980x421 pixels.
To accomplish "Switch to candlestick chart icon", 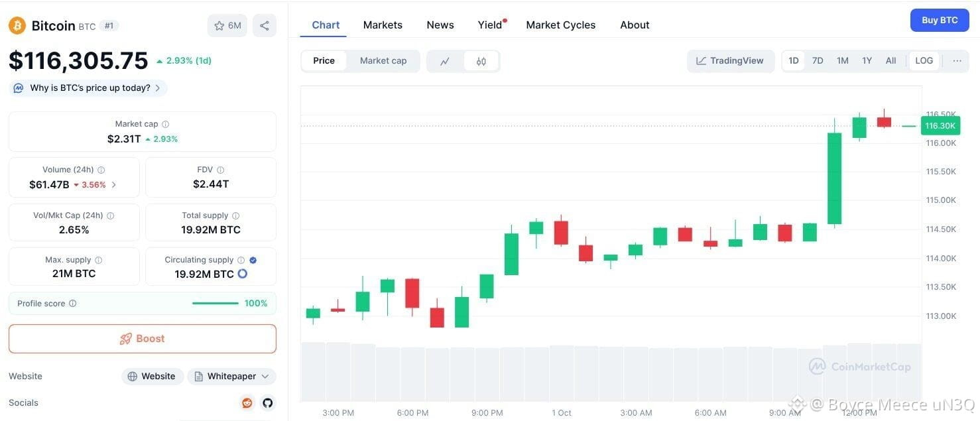I will click(481, 61).
